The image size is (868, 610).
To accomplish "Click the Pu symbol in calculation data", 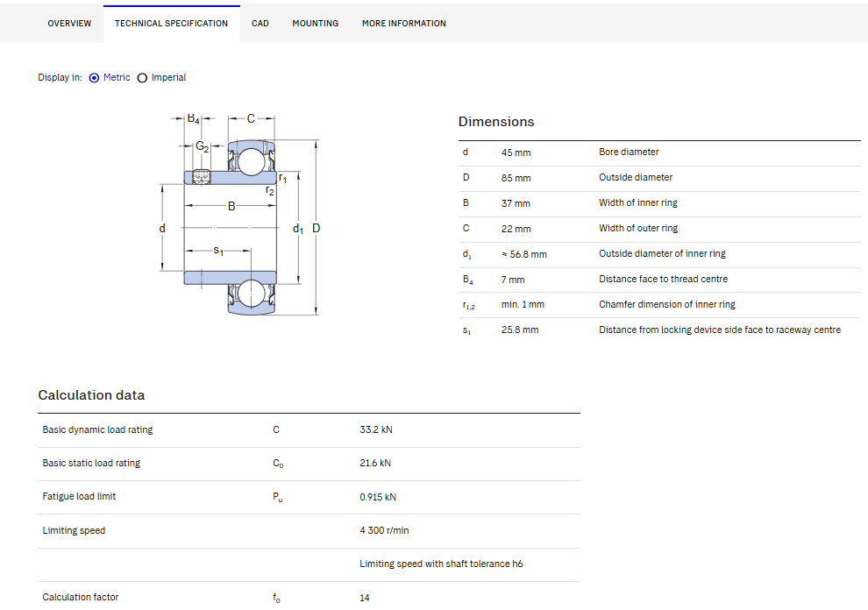I will [x=277, y=497].
